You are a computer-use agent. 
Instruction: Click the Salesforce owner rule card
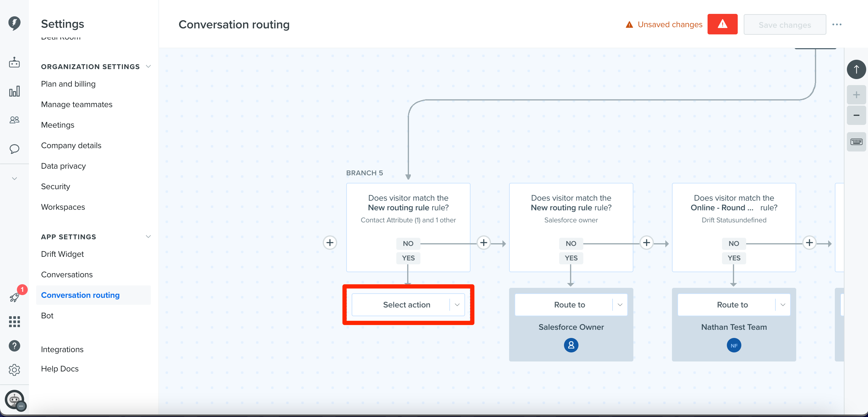point(571,228)
